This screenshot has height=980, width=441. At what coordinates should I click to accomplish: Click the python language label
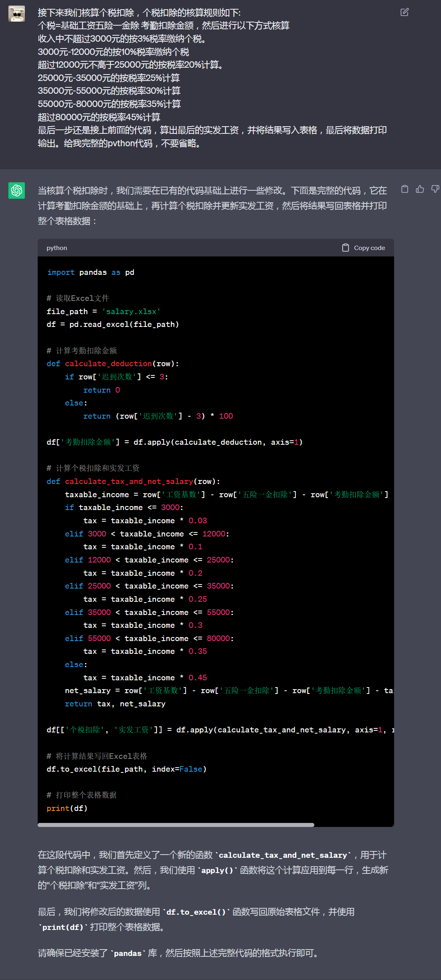[57, 248]
